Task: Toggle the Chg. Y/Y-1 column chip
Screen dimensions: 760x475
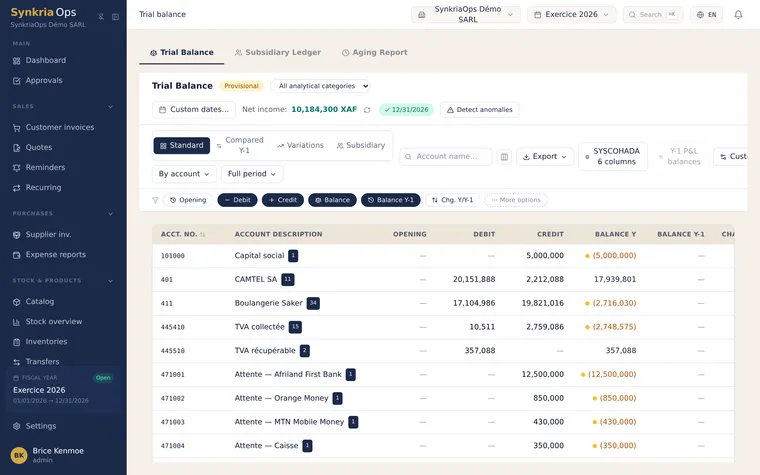Action: (x=452, y=200)
